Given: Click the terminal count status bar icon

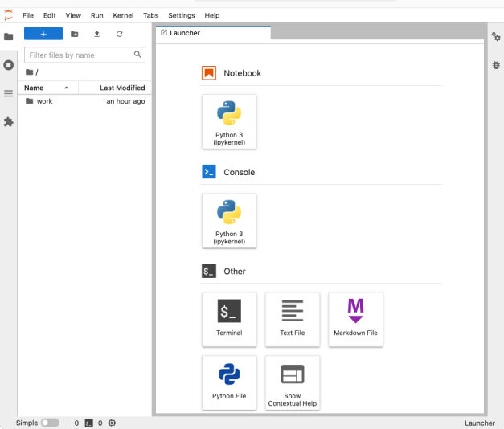Looking at the screenshot, I should pyautogui.click(x=88, y=423).
